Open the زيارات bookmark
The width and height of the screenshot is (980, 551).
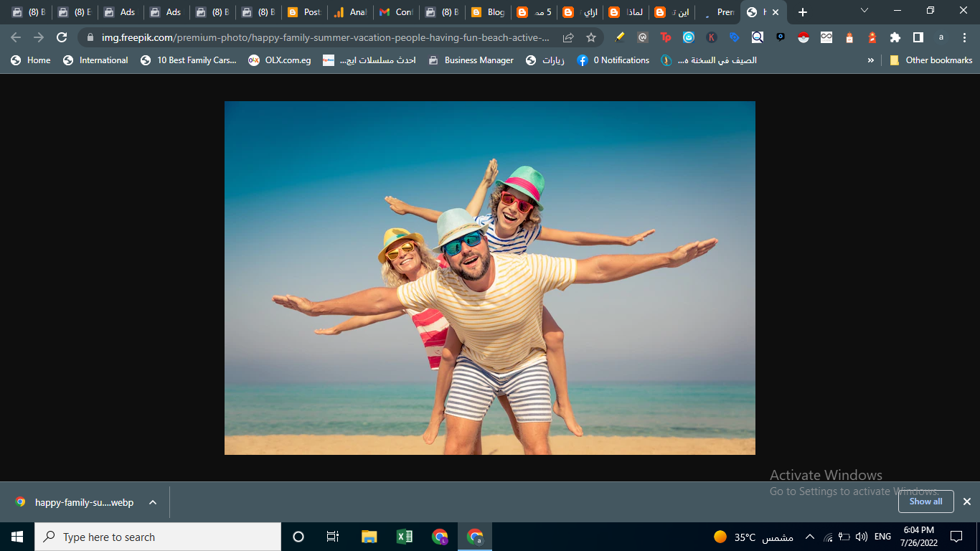(545, 60)
